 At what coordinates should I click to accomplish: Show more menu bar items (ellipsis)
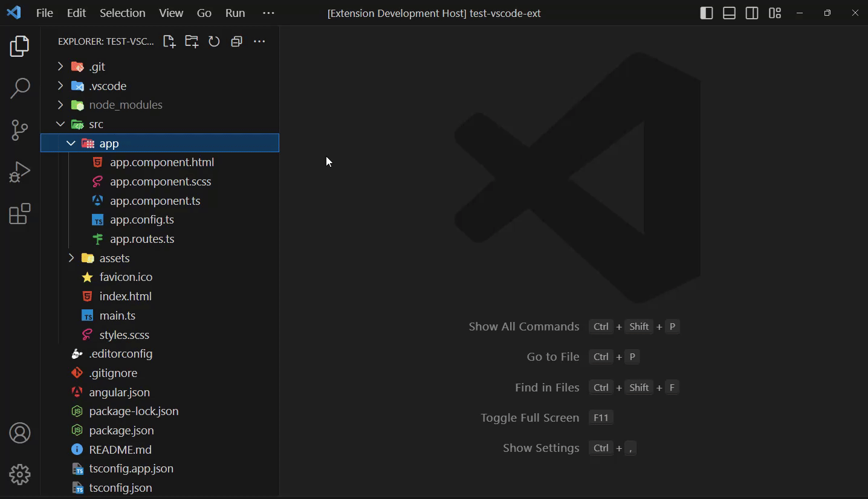tap(269, 13)
